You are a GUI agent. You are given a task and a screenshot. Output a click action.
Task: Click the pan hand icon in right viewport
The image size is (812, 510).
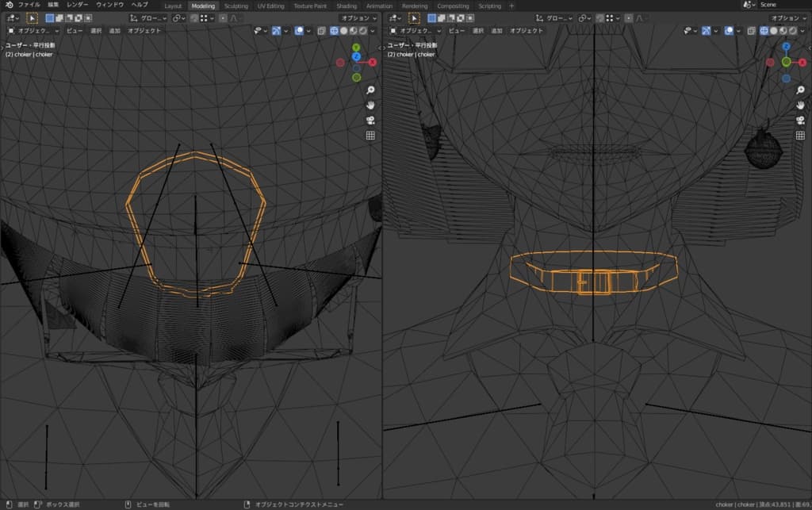tap(801, 105)
